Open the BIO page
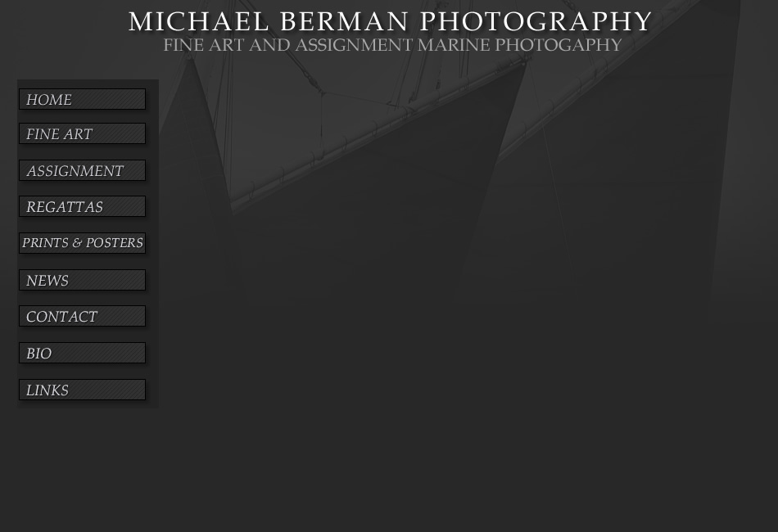Image resolution: width=778 pixels, height=532 pixels. pyautogui.click(x=83, y=353)
